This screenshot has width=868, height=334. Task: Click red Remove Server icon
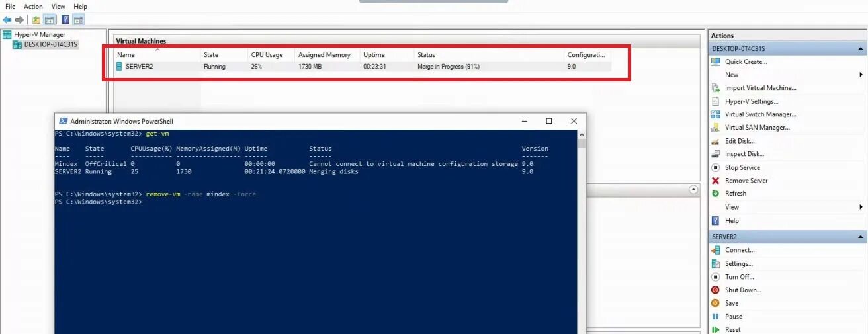coord(715,181)
